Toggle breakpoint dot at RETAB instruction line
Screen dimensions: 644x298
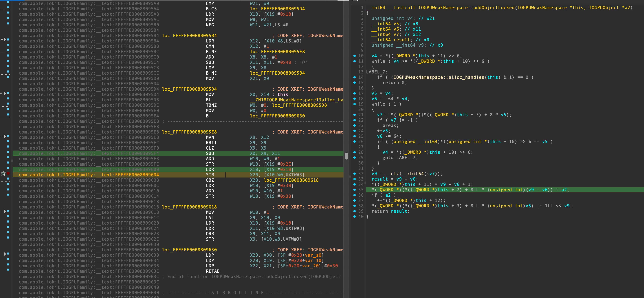[x=8, y=270]
